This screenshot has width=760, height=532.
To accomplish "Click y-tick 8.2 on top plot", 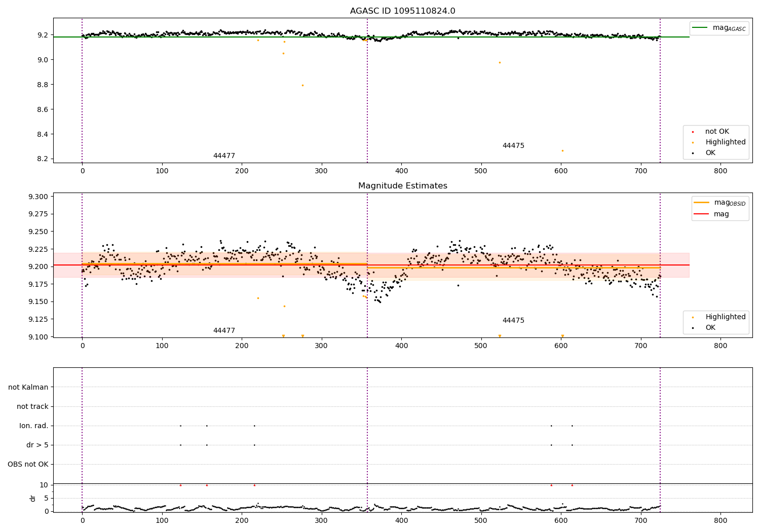I will [43, 159].
